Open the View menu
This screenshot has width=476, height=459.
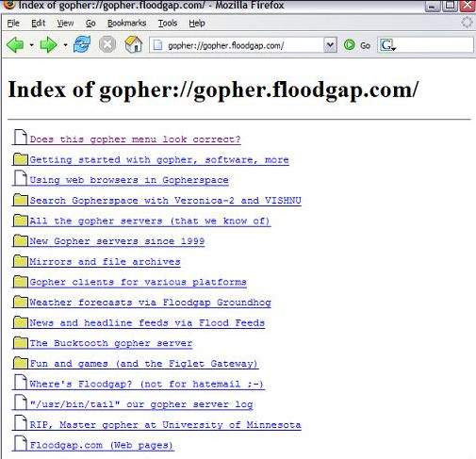[x=65, y=23]
